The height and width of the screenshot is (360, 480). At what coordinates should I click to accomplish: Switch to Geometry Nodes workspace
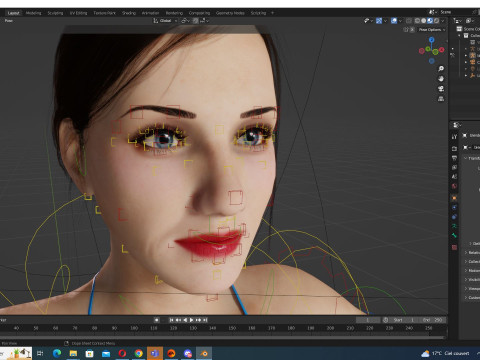230,13
